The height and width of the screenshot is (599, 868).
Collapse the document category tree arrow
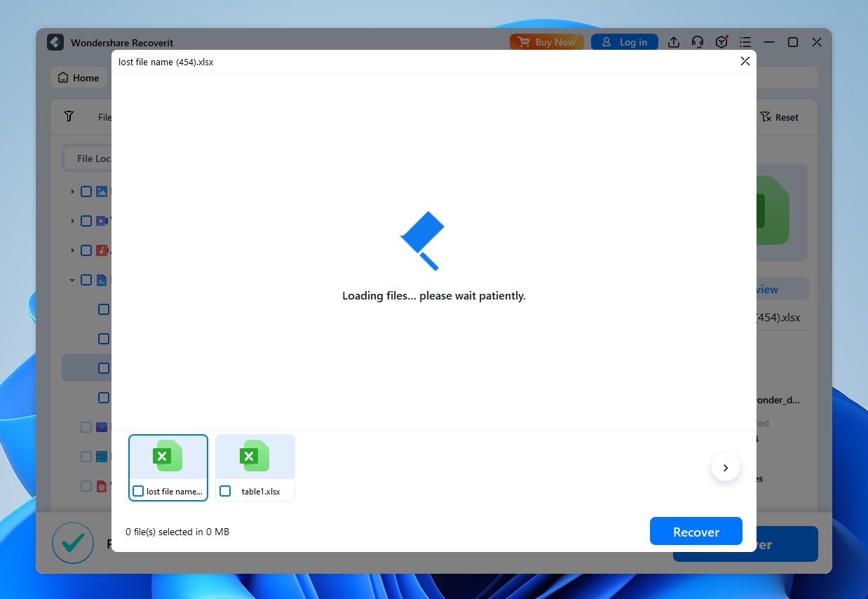72,280
